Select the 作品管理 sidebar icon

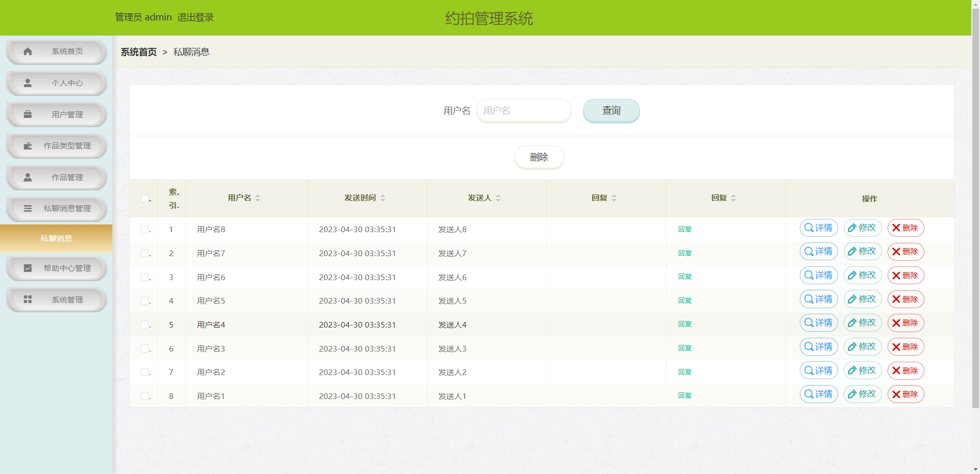point(28,177)
